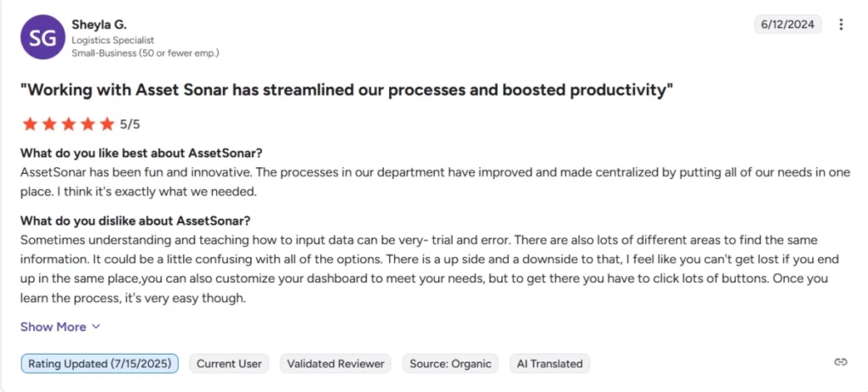Image resolution: width=868 pixels, height=392 pixels.
Task: Click the third rating star
Action: pos(69,124)
